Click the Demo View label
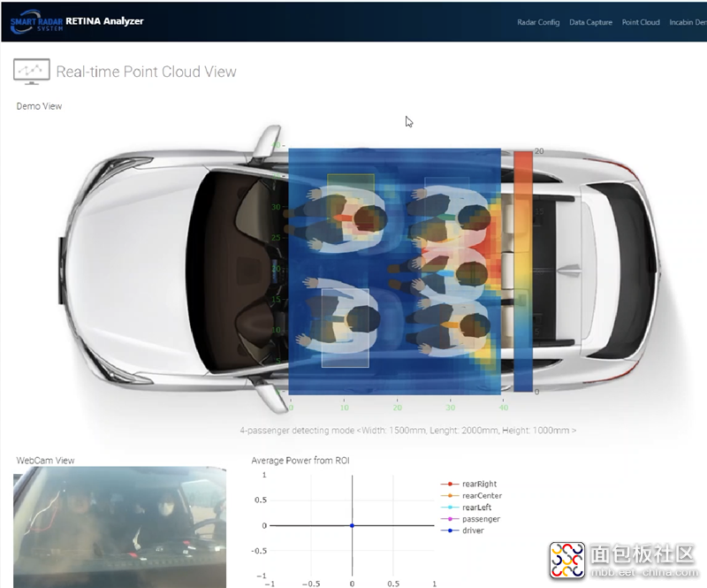Image resolution: width=707 pixels, height=588 pixels. coord(39,106)
